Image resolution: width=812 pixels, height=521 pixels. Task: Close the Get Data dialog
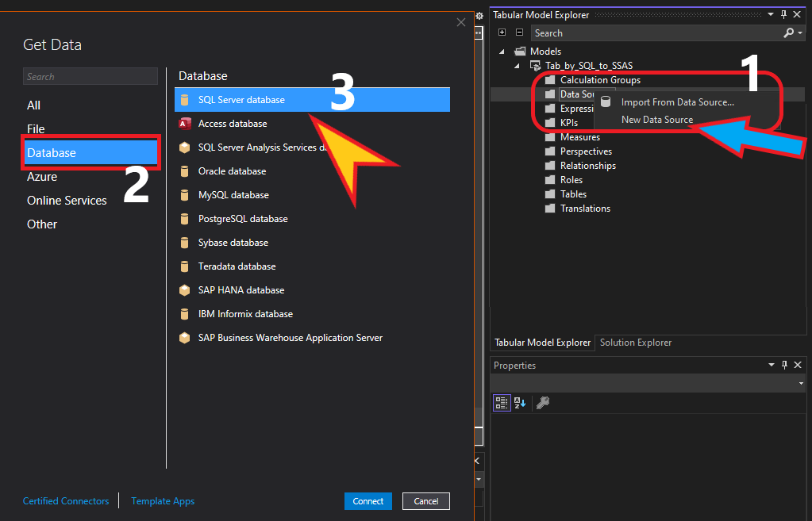pos(461,22)
